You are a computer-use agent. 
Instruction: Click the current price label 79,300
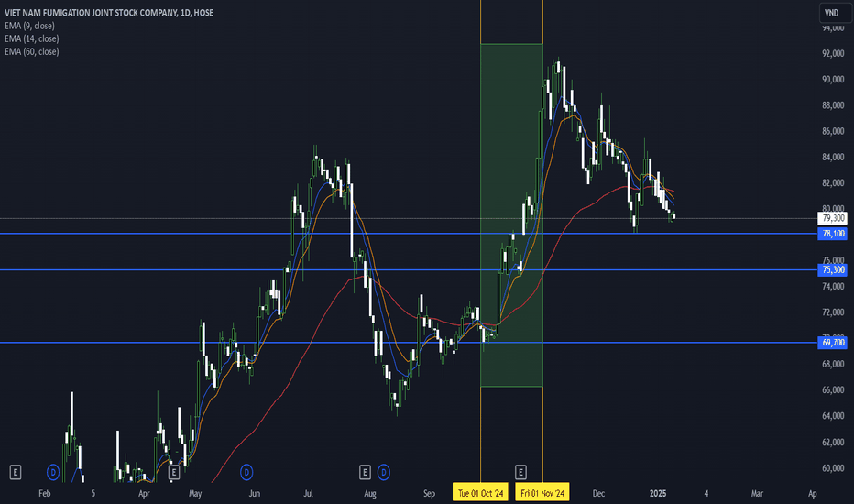pos(833,218)
